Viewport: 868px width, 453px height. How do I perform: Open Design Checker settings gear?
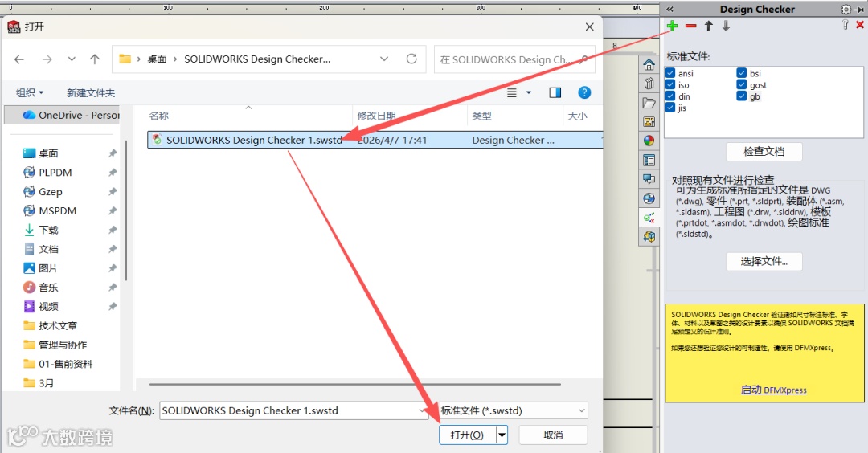[x=845, y=9]
